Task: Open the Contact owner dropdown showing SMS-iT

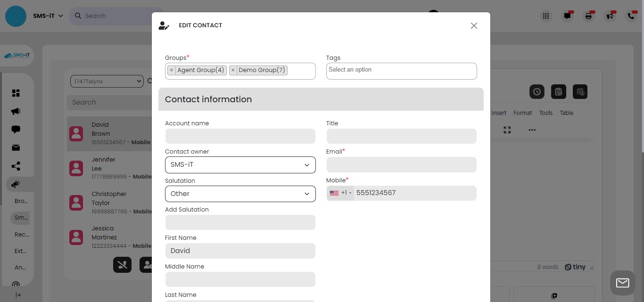Action: (x=240, y=164)
